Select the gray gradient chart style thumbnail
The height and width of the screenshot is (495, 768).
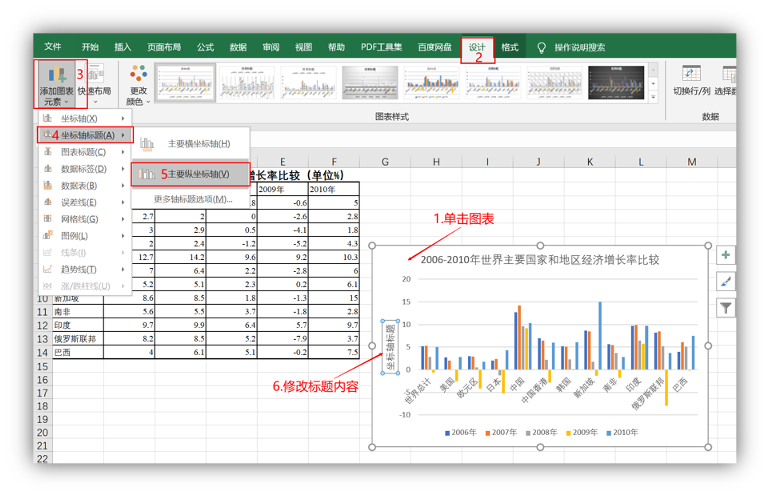click(x=370, y=82)
